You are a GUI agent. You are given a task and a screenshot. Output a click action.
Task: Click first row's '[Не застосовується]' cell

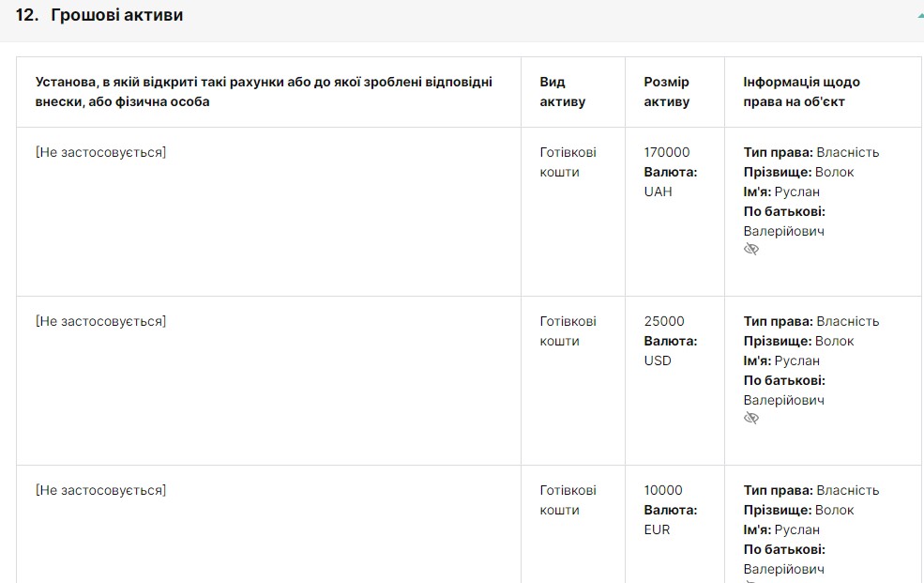[x=100, y=152]
